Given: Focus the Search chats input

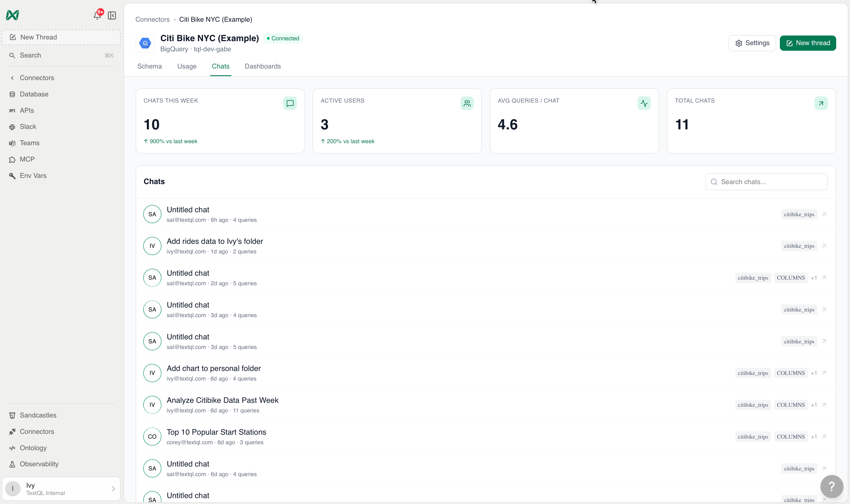Looking at the screenshot, I should click(767, 182).
